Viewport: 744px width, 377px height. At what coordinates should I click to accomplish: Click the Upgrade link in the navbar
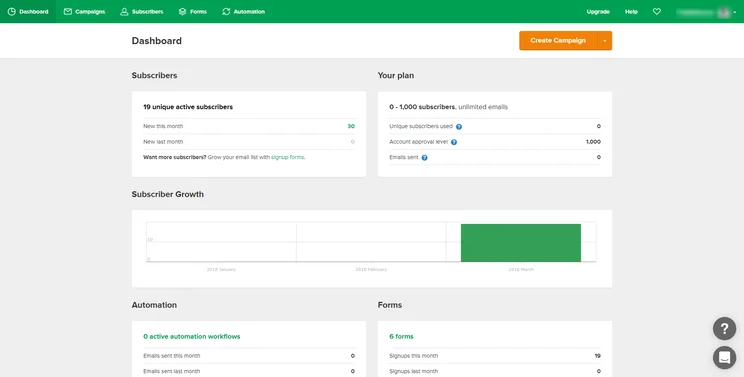598,11
